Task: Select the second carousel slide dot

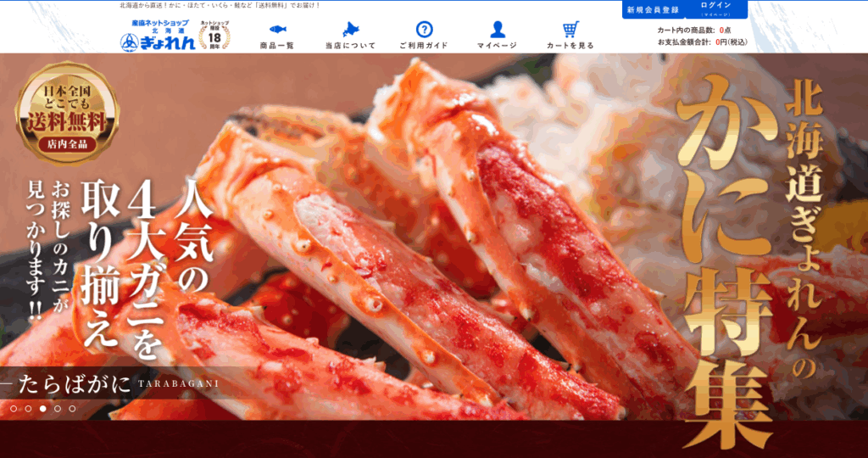Action: tap(28, 409)
